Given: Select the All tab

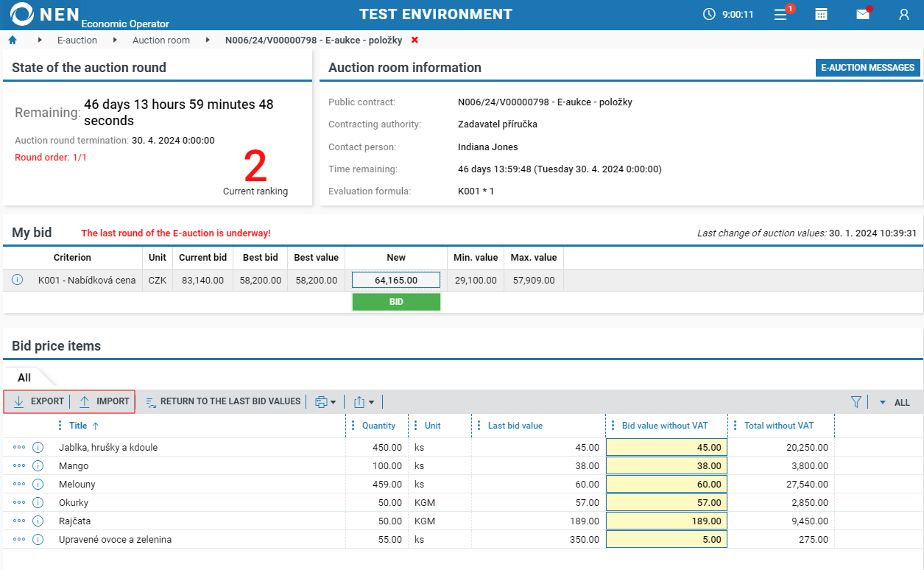Looking at the screenshot, I should (x=24, y=378).
